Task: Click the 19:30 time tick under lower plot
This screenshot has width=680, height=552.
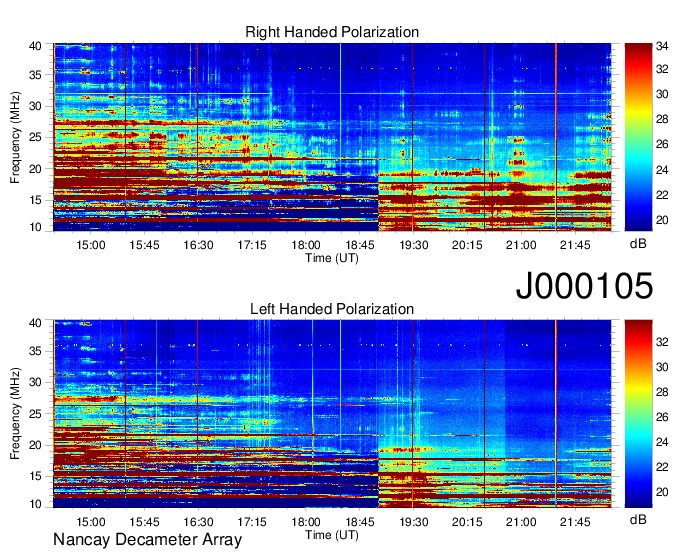Action: [413, 522]
